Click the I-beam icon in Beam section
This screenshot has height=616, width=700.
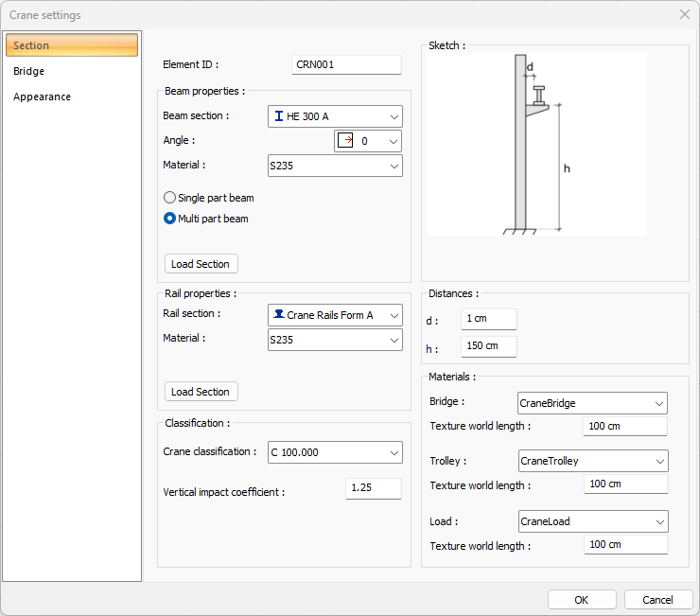279,116
